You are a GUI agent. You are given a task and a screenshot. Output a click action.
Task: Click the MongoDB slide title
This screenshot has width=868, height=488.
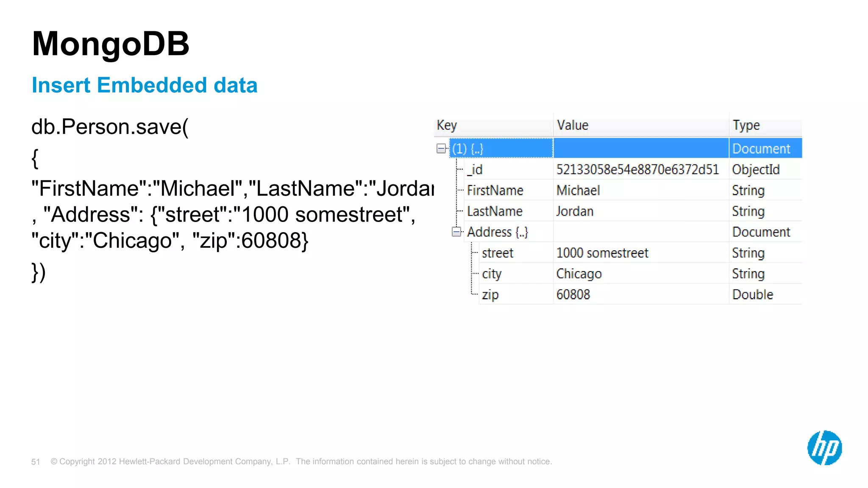pos(110,44)
